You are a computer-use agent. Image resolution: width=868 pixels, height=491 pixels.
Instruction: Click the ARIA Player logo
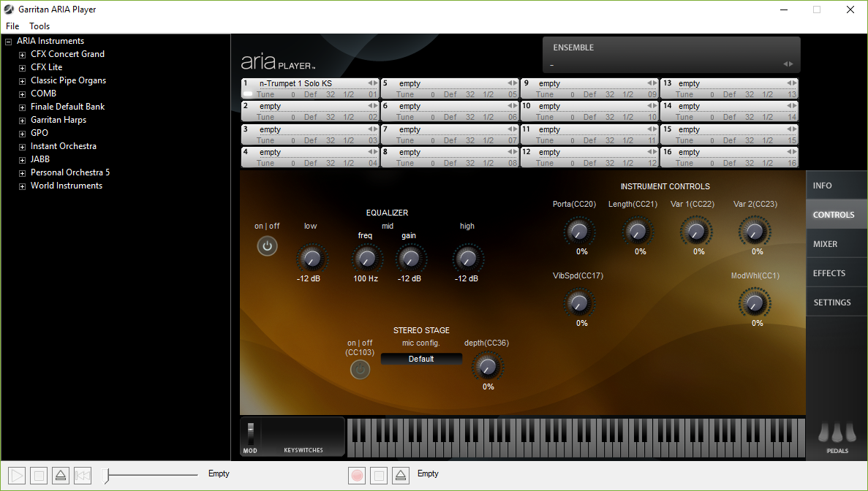278,62
